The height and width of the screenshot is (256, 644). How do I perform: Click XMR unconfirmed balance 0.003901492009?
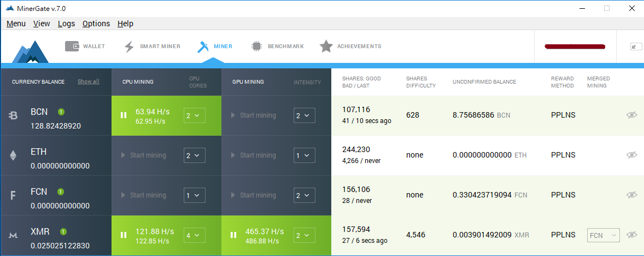(482, 235)
